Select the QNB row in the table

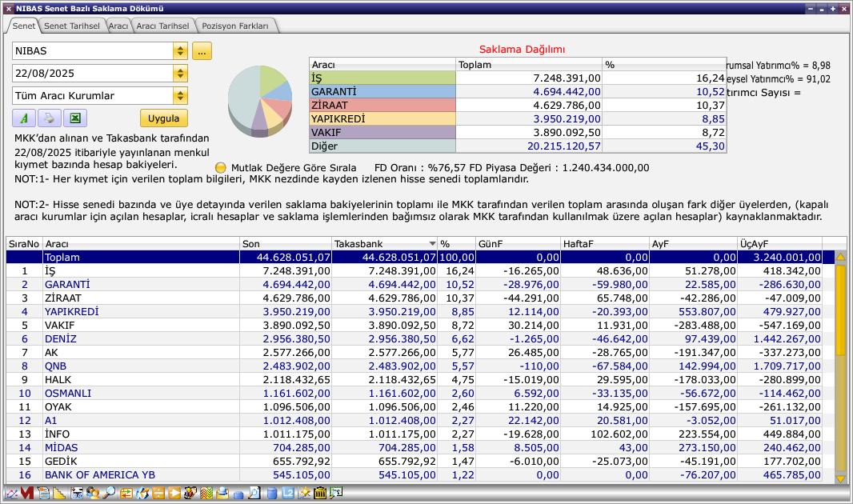point(420,366)
